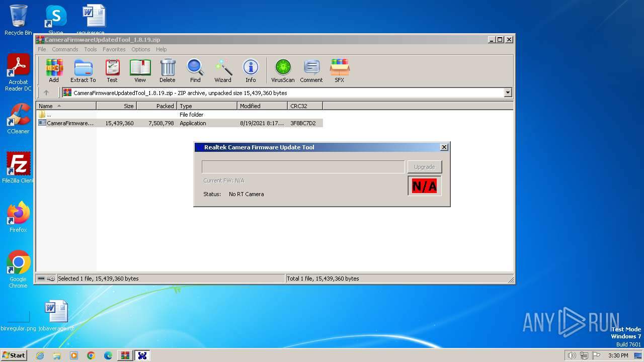The image size is (644, 362).
Task: Click the Add toolbar icon in WinRAR
Action: pos(54,70)
